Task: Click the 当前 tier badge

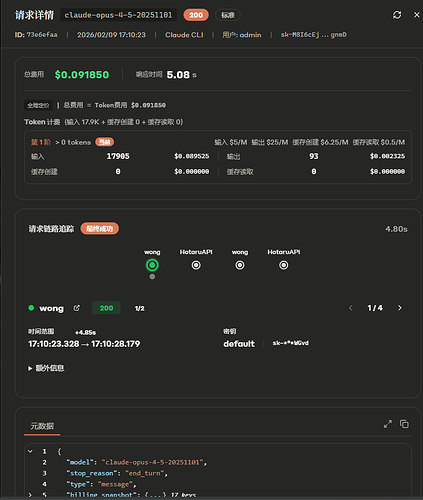Action: point(105,142)
